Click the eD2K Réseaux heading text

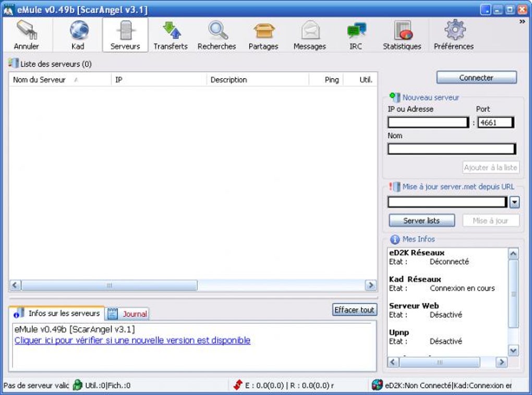point(417,253)
